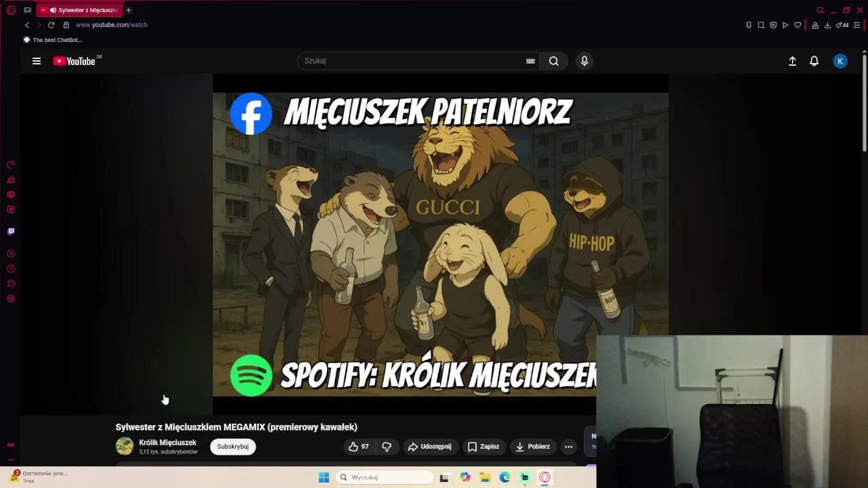The image size is (868, 488).
Task: Open the ad blocker shield icon
Action: click(773, 25)
